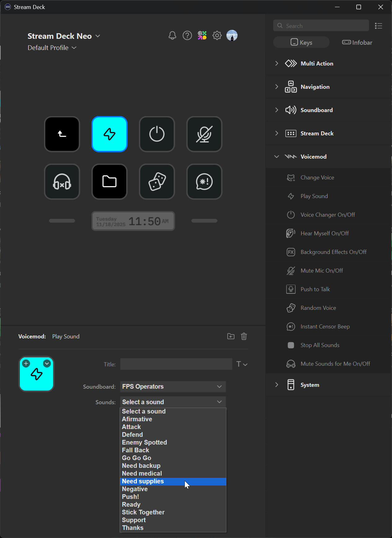Screen dimensions: 392x538
Task: Click the Push to Talk action
Action: pos(329,289)
